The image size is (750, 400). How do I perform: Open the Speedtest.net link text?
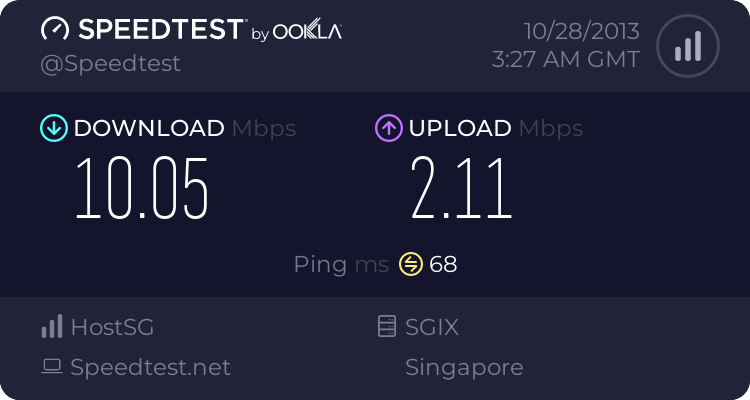pyautogui.click(x=150, y=367)
